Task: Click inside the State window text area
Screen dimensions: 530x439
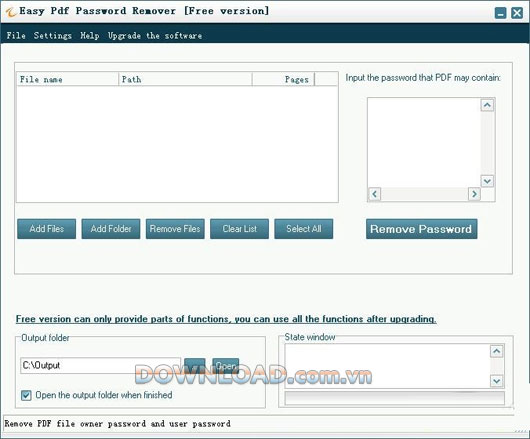Action: click(x=387, y=366)
